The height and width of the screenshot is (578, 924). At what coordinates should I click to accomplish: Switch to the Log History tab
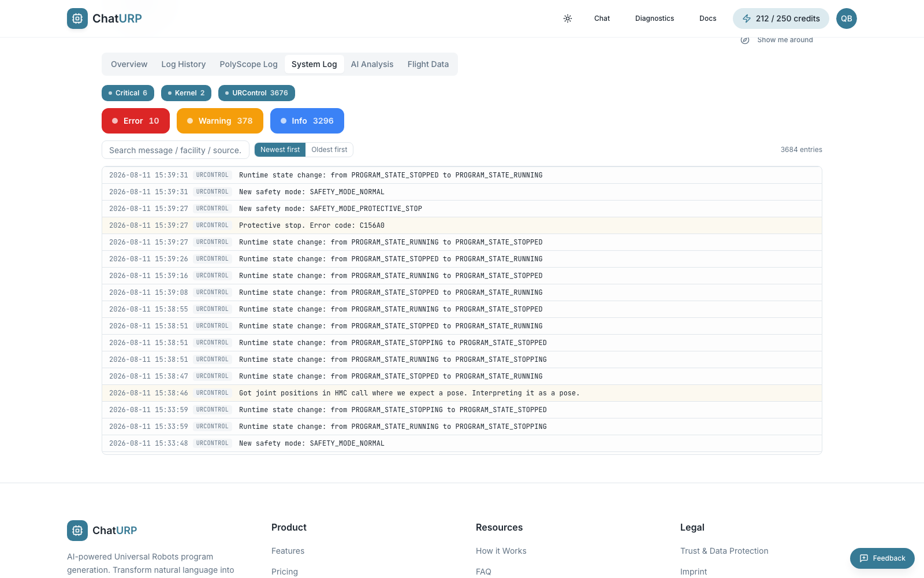point(184,64)
